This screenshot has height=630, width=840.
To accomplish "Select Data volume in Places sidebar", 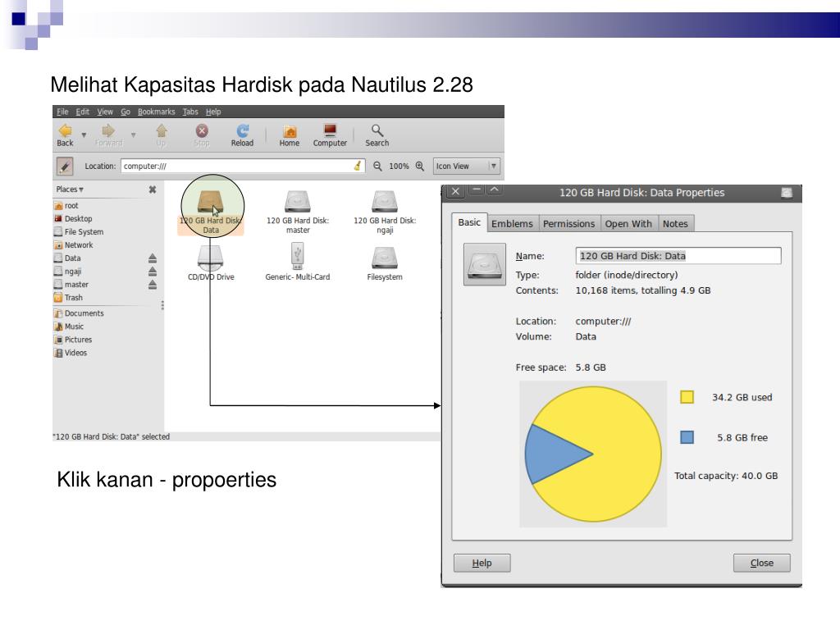I will coord(67,258).
